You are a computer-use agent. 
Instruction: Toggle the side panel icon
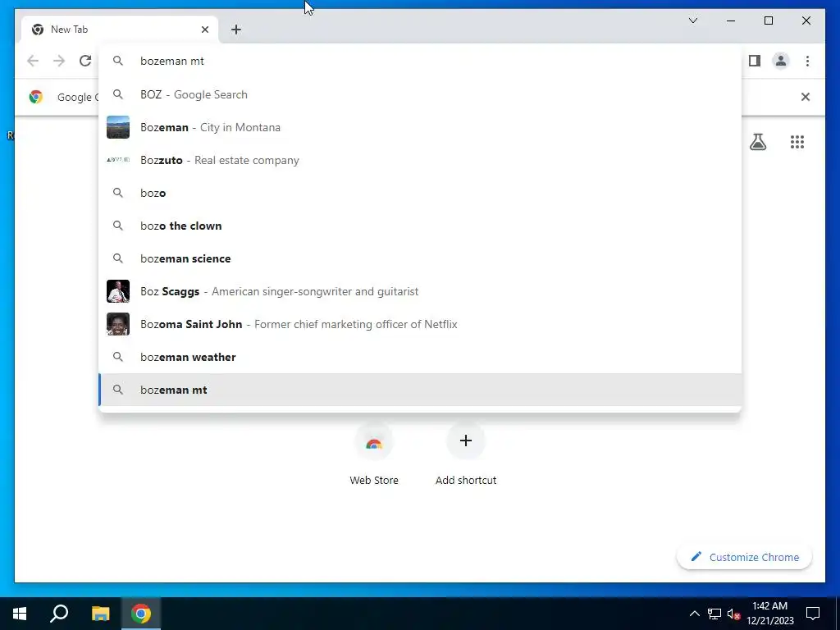click(x=755, y=61)
